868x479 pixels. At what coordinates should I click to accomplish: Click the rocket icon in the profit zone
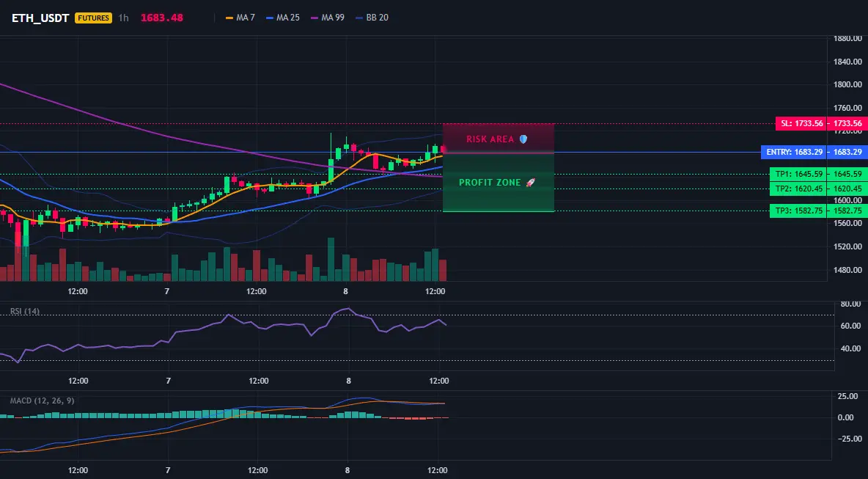(530, 182)
